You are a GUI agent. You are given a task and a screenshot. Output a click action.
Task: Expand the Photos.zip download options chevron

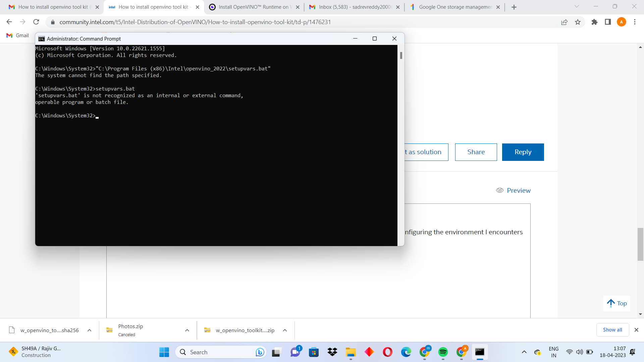point(187,330)
